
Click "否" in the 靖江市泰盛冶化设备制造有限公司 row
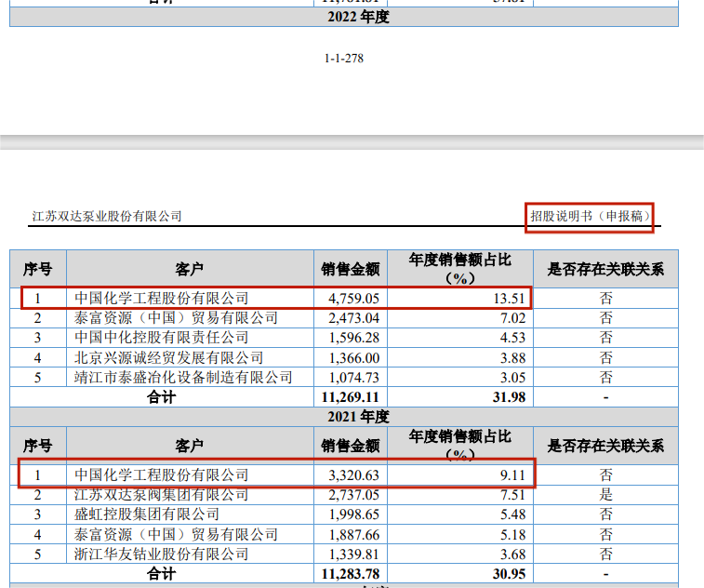[605, 378]
